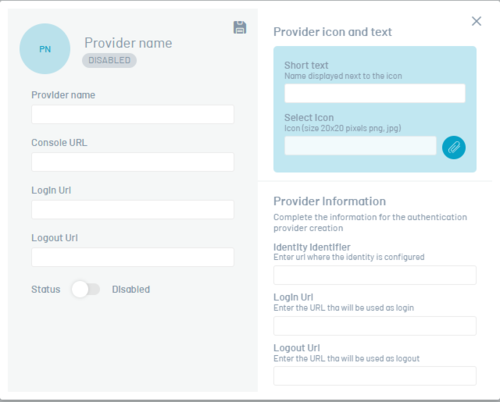Image resolution: width=500 pixels, height=402 pixels.
Task: Click the Disabled label beside the switch
Action: 131,289
